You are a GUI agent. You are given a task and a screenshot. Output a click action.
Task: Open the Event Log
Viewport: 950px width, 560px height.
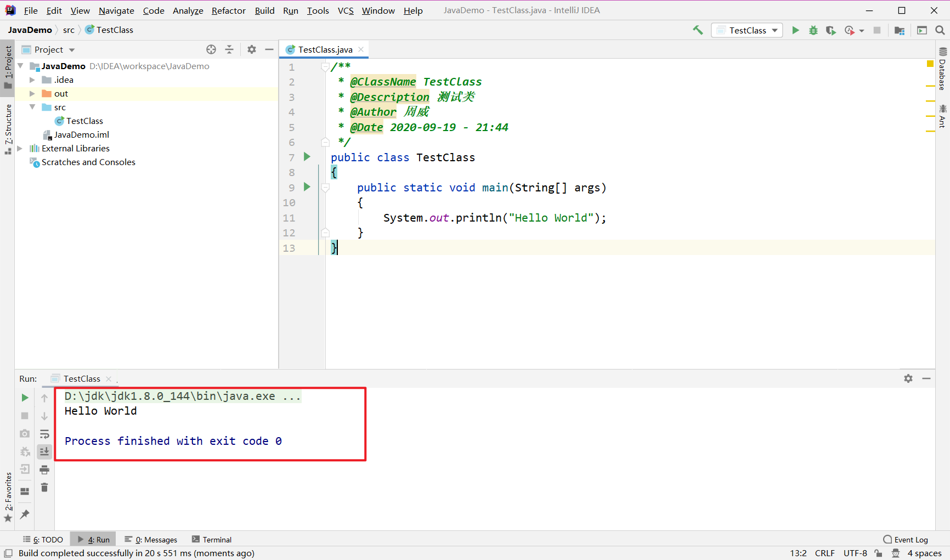point(906,540)
